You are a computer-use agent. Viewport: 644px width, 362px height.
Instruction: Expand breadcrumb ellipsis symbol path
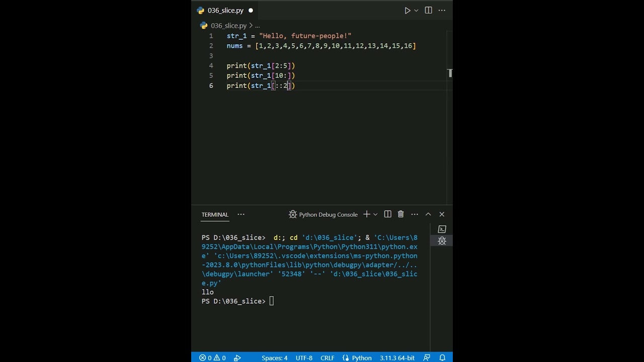(257, 26)
